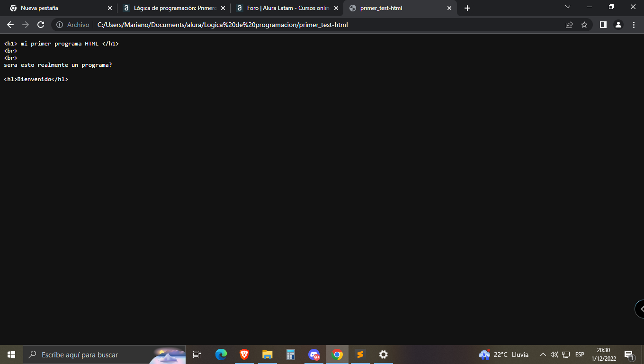This screenshot has height=364, width=644.
Task: Click the '<h1>Bienvenido</h1>' line
Action: pyautogui.click(x=36, y=79)
